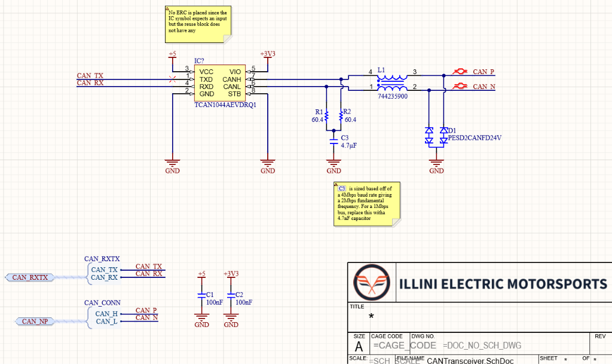Select the =DOC_NO_SCH_DWG field

click(x=482, y=345)
